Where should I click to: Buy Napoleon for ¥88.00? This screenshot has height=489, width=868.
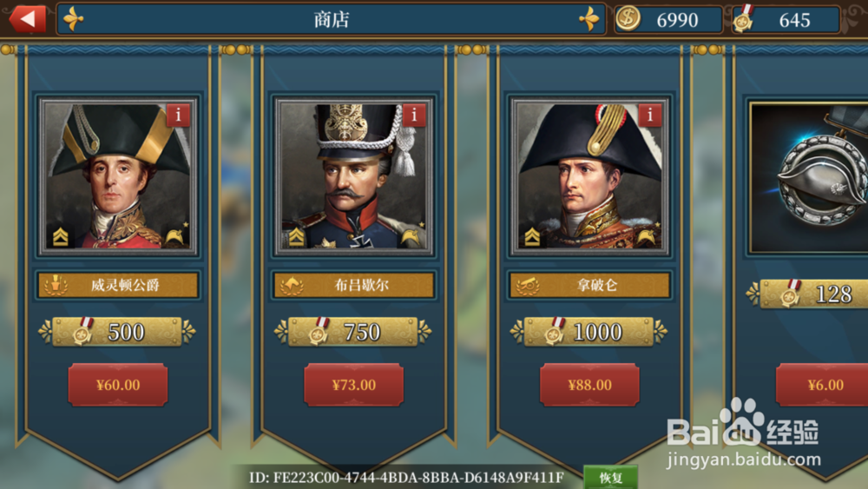(589, 385)
